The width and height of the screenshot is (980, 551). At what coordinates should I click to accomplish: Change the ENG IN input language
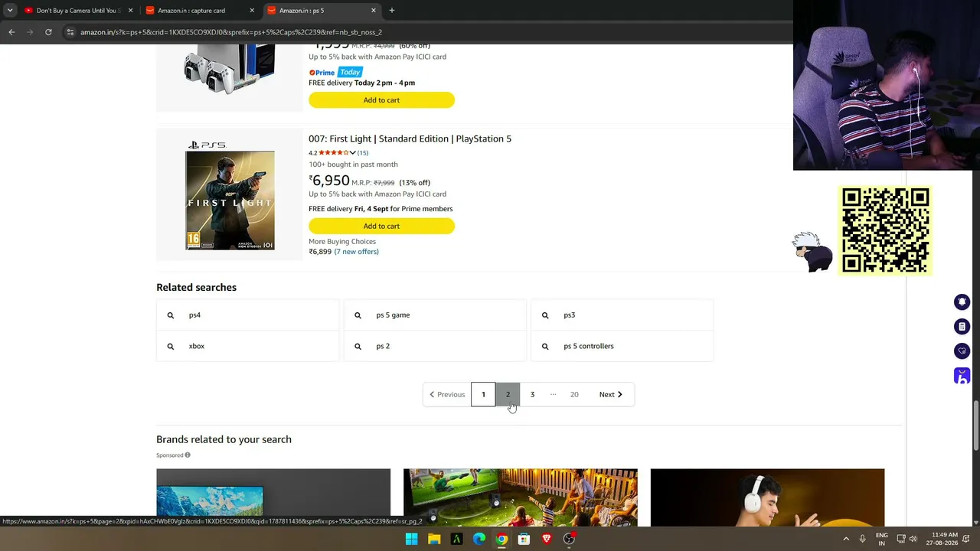pos(882,539)
